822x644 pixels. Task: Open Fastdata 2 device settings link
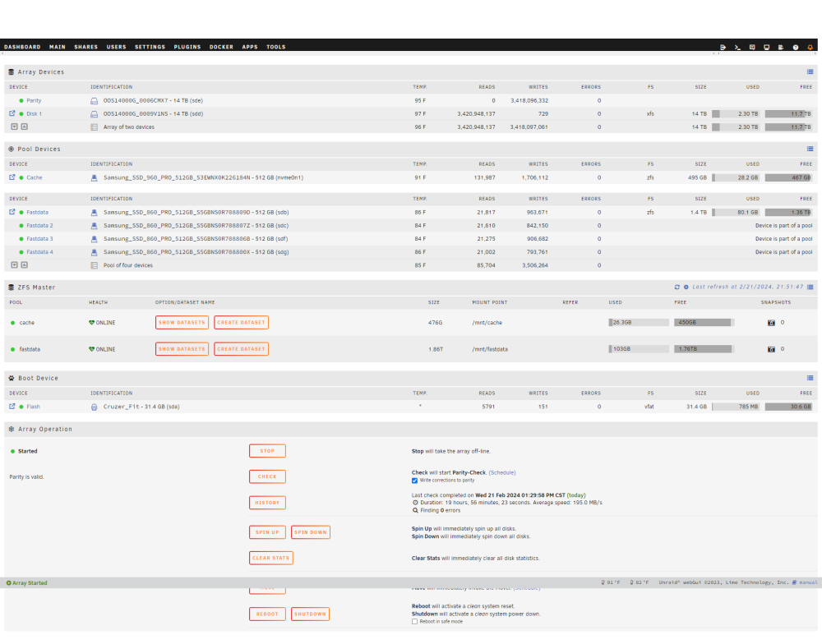(x=39, y=226)
